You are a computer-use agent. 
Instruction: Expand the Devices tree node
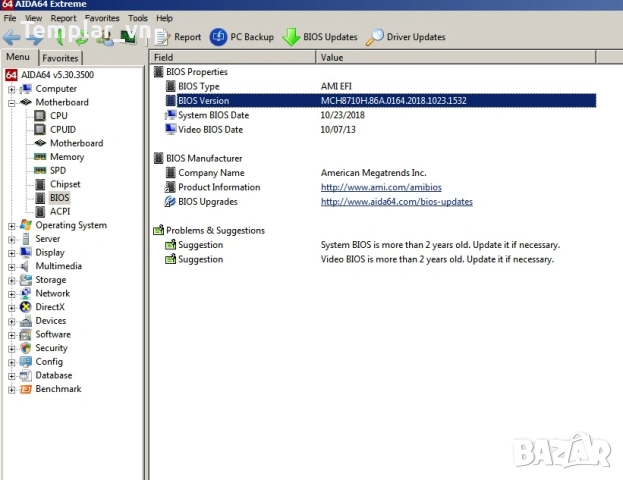12,321
